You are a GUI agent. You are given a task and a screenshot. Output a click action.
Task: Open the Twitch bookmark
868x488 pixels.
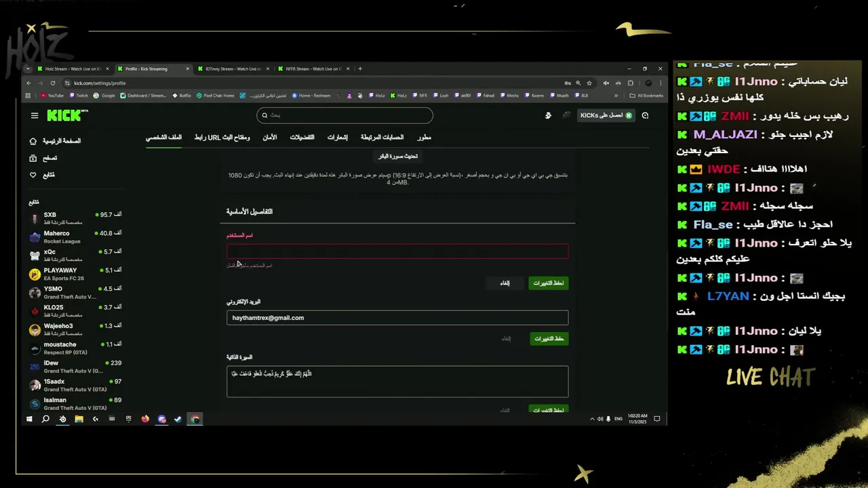pos(79,96)
